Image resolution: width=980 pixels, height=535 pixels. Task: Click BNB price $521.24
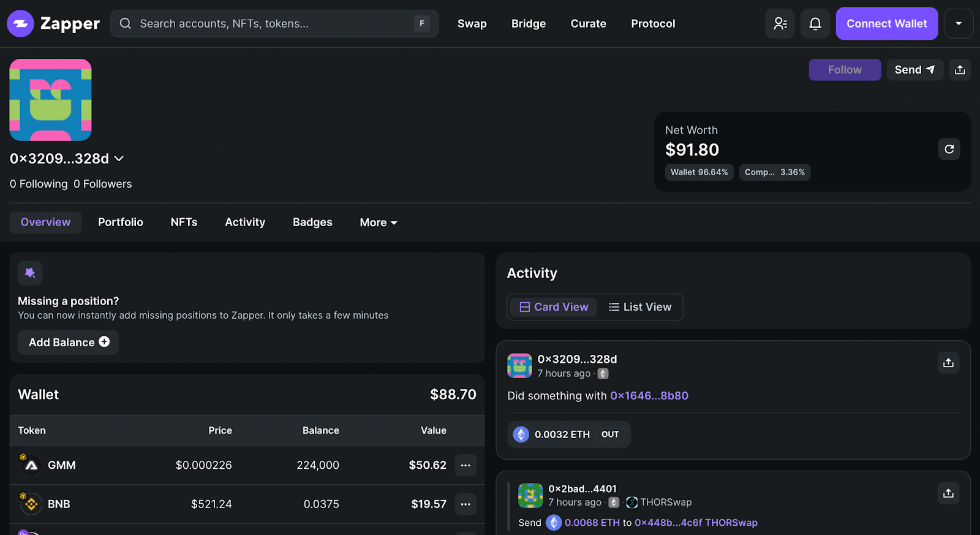point(211,504)
